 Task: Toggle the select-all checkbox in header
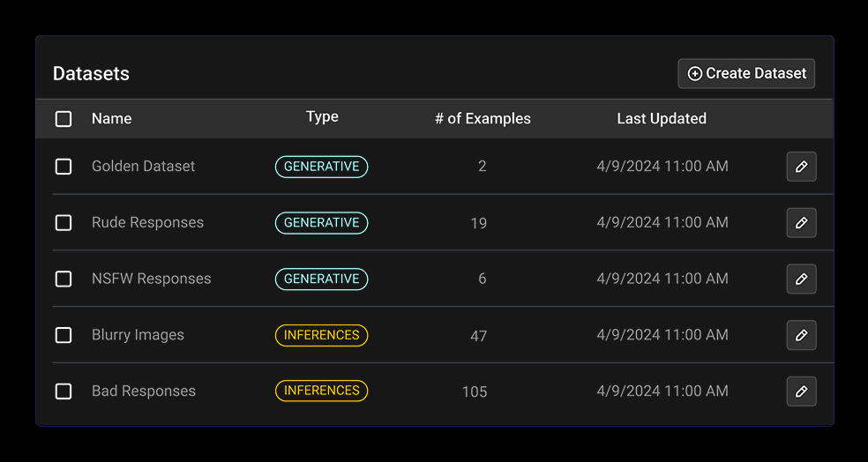click(64, 119)
